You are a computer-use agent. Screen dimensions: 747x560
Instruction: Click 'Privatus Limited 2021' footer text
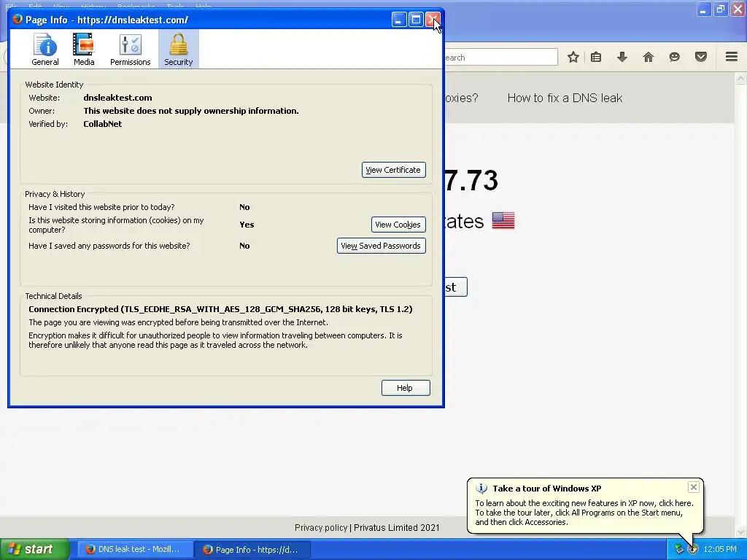click(x=396, y=528)
